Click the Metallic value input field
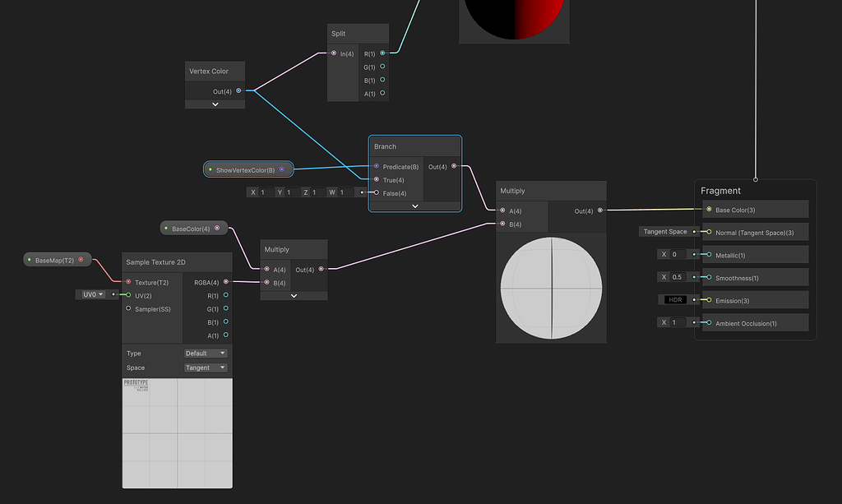The image size is (842, 504). (x=677, y=254)
